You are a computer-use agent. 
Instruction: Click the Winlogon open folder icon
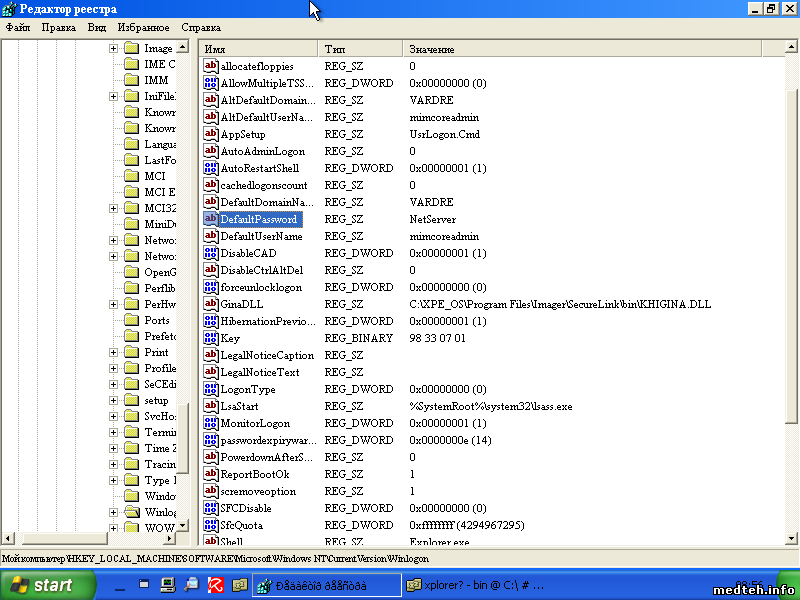131,512
